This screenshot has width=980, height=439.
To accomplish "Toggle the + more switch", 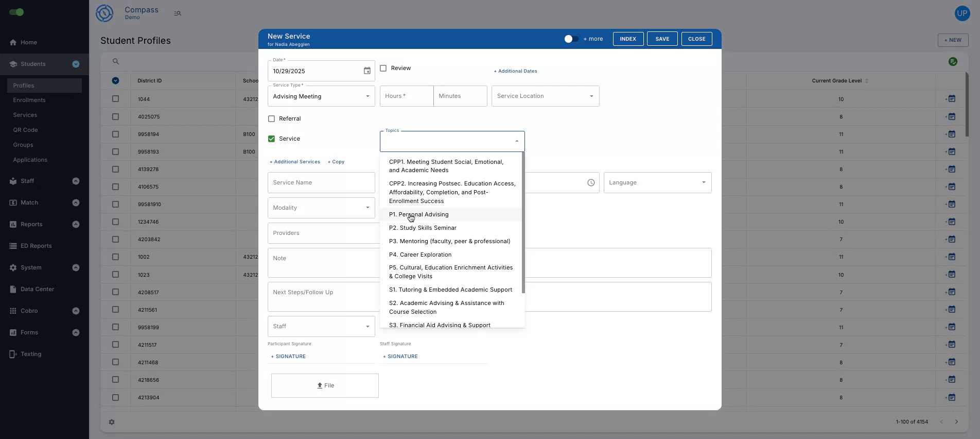I will (571, 39).
